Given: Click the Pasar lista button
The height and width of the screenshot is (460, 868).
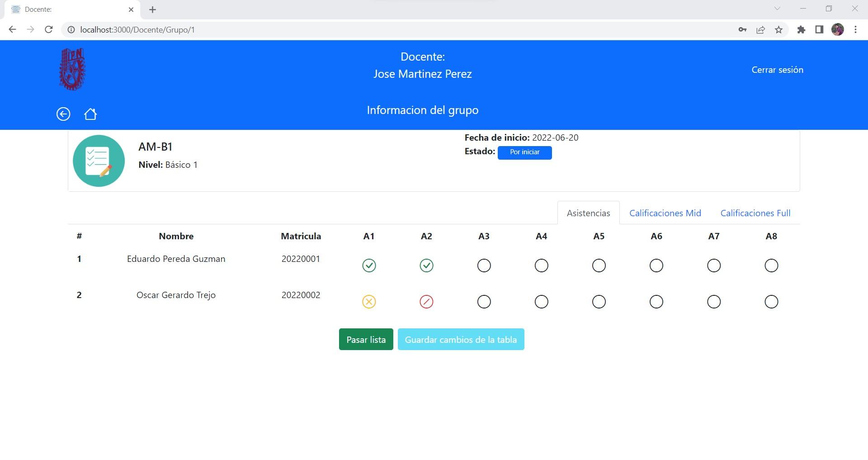Looking at the screenshot, I should [366, 339].
